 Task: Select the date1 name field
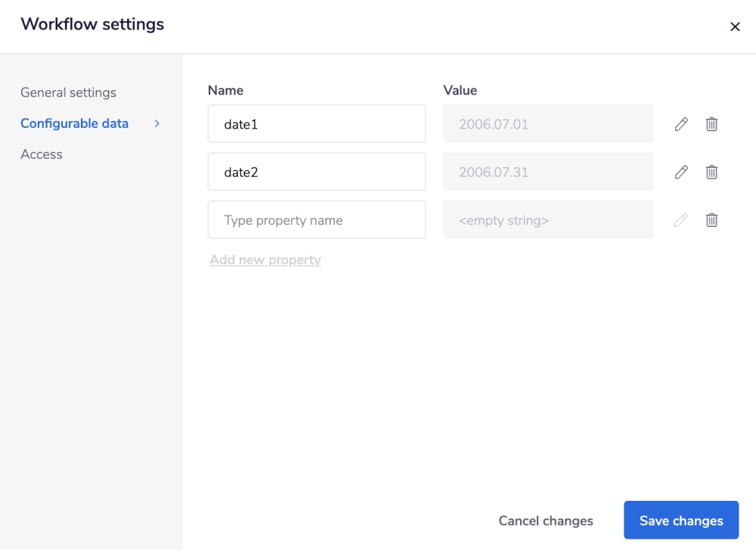(x=316, y=123)
